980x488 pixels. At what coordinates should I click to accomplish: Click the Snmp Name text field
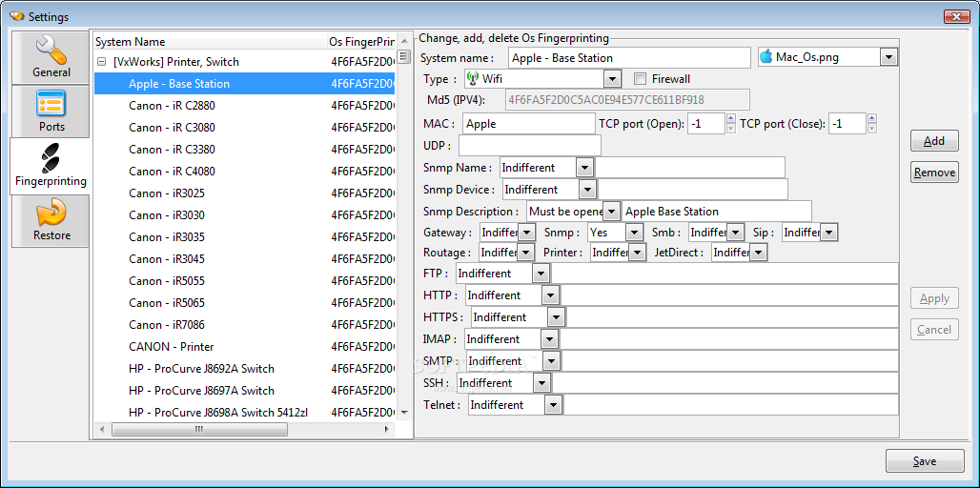coord(689,168)
